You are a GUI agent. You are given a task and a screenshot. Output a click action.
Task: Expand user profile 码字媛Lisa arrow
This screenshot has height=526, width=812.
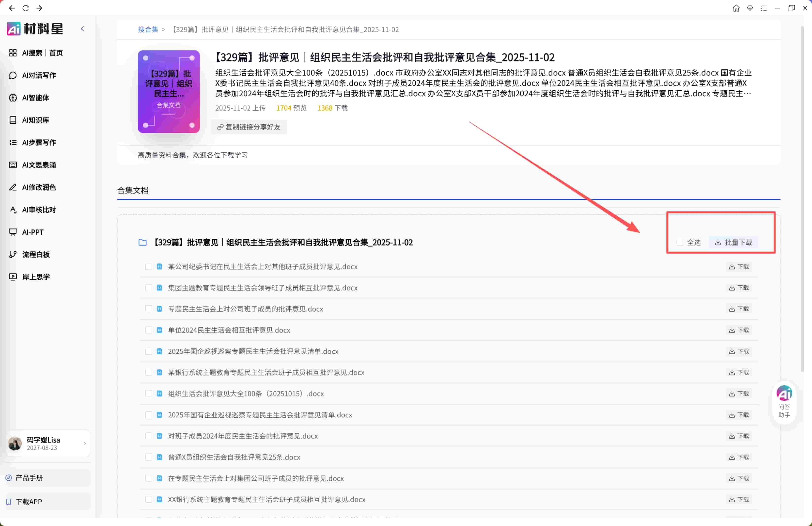pos(85,444)
